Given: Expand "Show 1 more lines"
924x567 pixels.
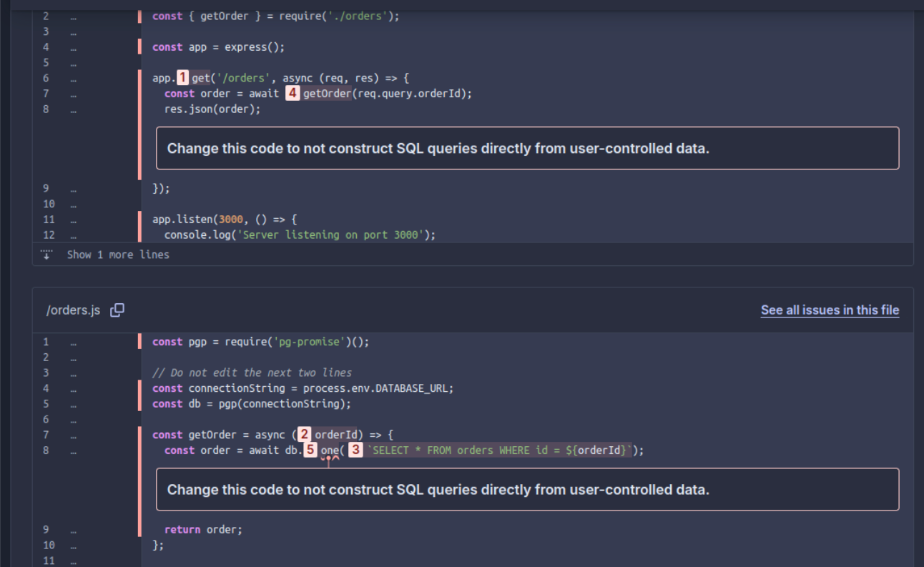Looking at the screenshot, I should click(118, 255).
